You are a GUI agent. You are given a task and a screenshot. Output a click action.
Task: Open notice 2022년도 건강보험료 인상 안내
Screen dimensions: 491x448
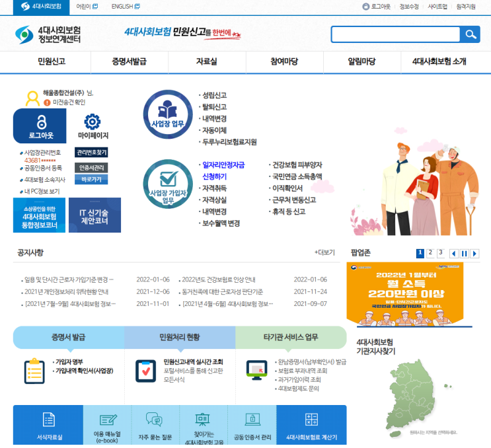tap(219, 280)
